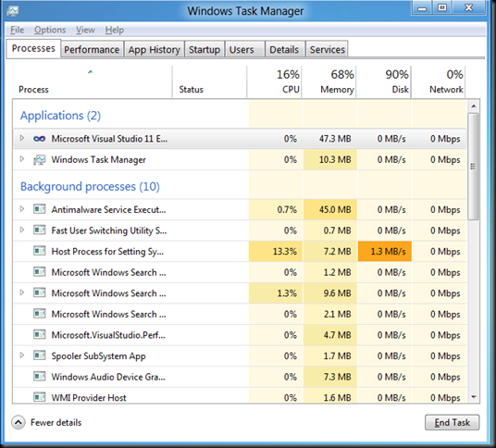Switch to the Startup tab
Screen dimensions: 496x448
(x=205, y=49)
